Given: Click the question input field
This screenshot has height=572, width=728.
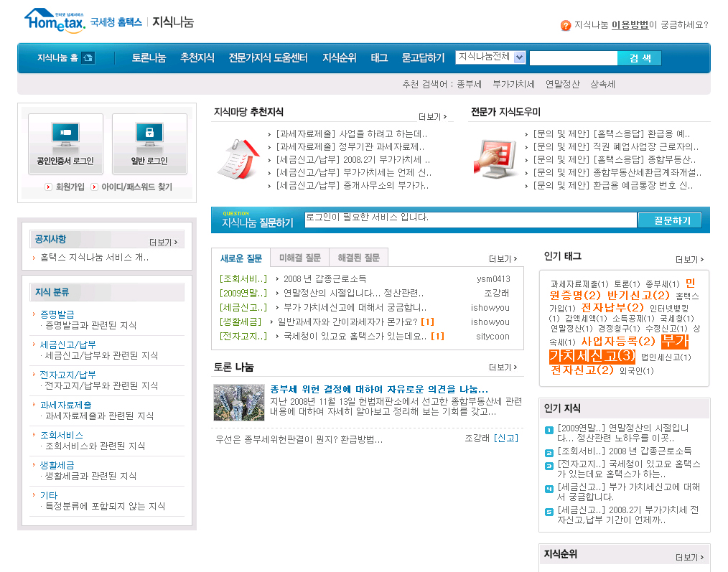Looking at the screenshot, I should point(470,220).
